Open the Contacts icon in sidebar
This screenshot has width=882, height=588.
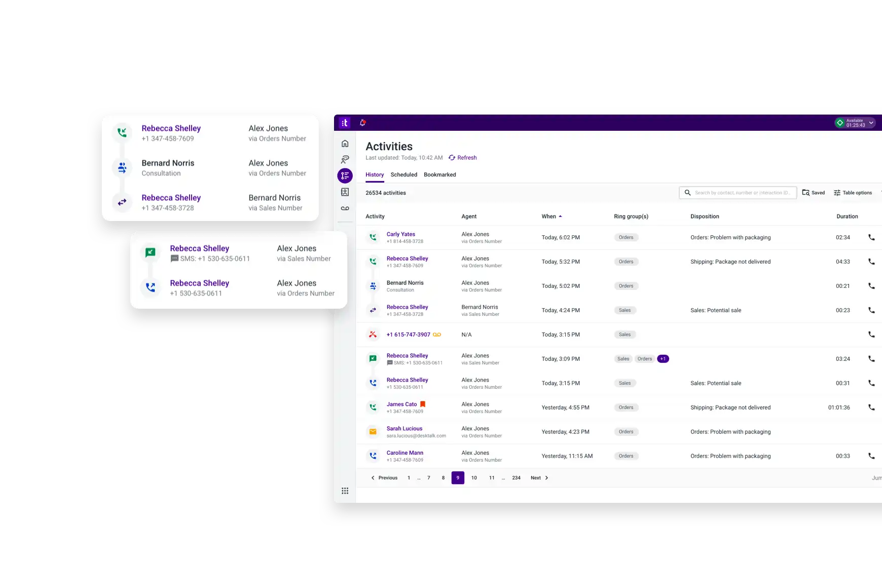tap(345, 192)
